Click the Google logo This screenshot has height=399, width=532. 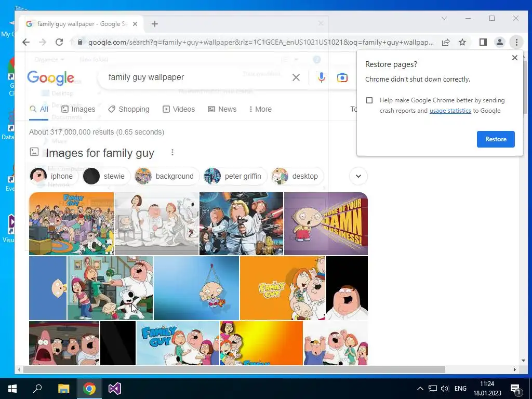coord(50,78)
